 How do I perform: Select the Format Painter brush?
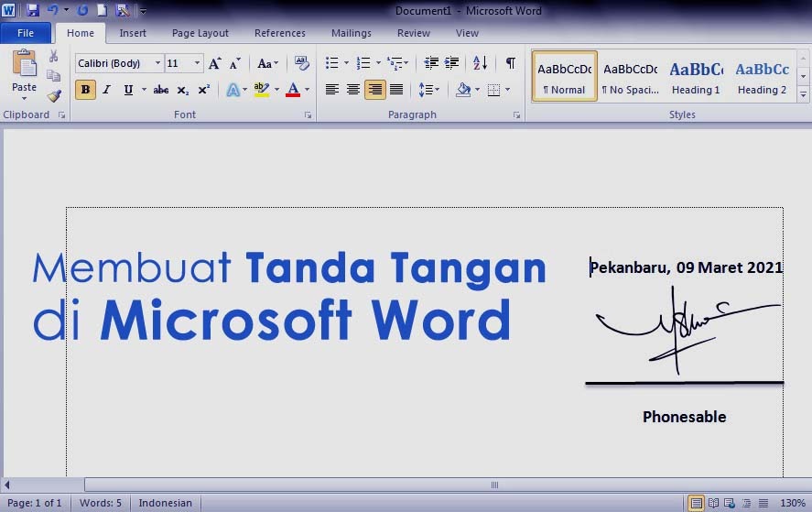pyautogui.click(x=54, y=96)
